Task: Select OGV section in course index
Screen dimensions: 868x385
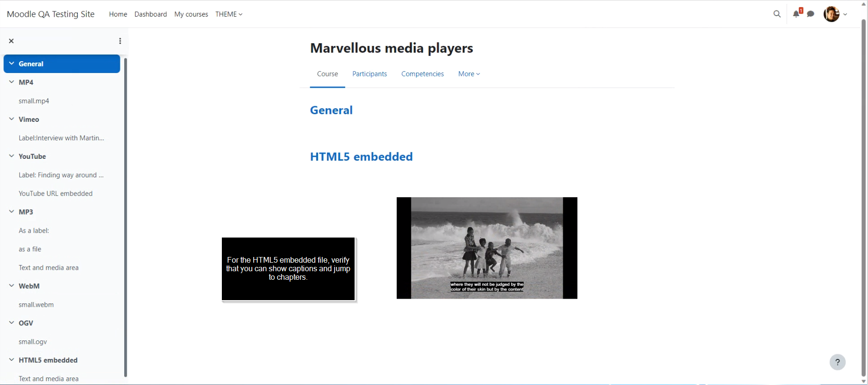Action: click(26, 323)
